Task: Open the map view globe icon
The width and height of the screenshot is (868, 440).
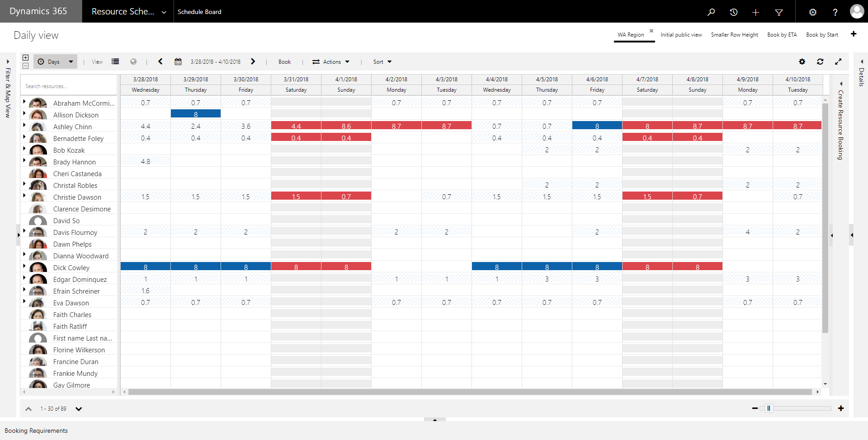Action: pyautogui.click(x=133, y=61)
